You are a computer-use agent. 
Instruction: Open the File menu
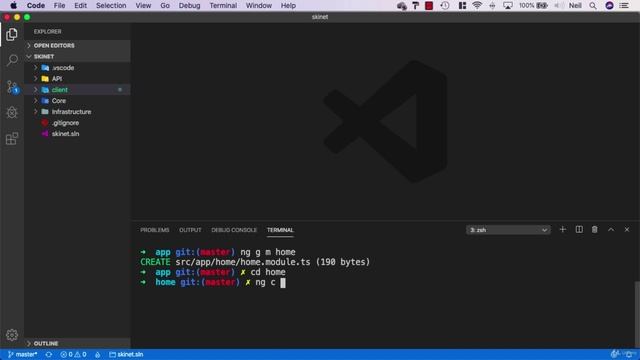tap(59, 5)
